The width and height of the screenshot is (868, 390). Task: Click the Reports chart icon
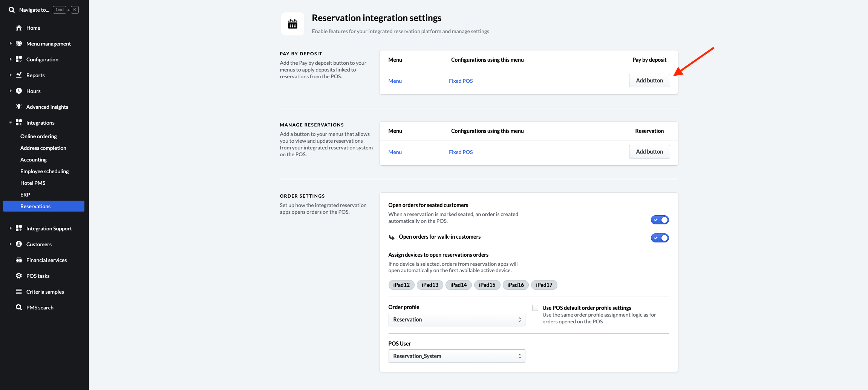(x=19, y=75)
